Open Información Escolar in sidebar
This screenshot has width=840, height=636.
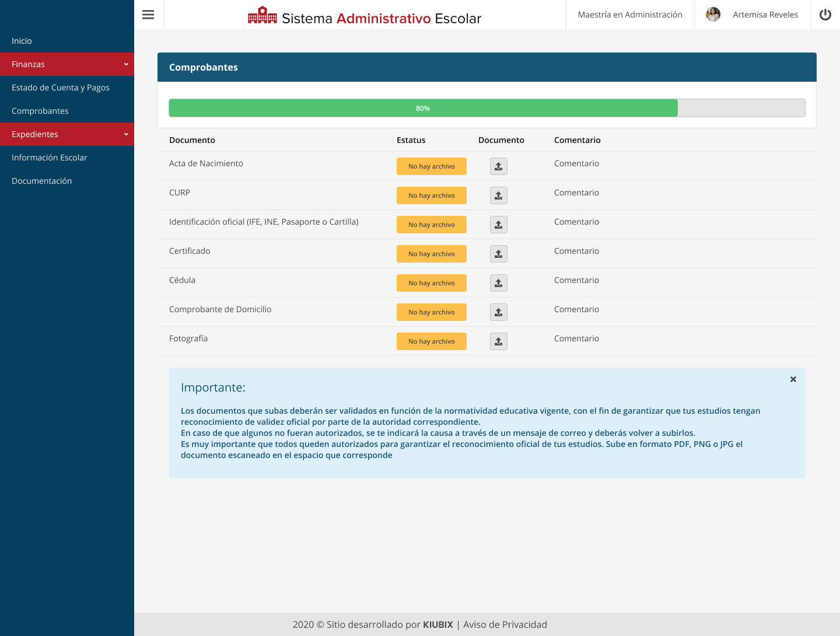click(x=50, y=158)
